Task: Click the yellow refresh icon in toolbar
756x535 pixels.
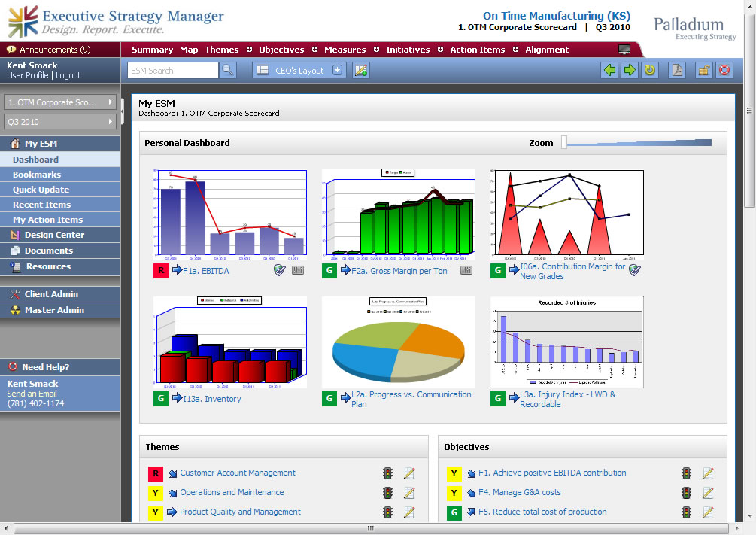Action: point(650,71)
